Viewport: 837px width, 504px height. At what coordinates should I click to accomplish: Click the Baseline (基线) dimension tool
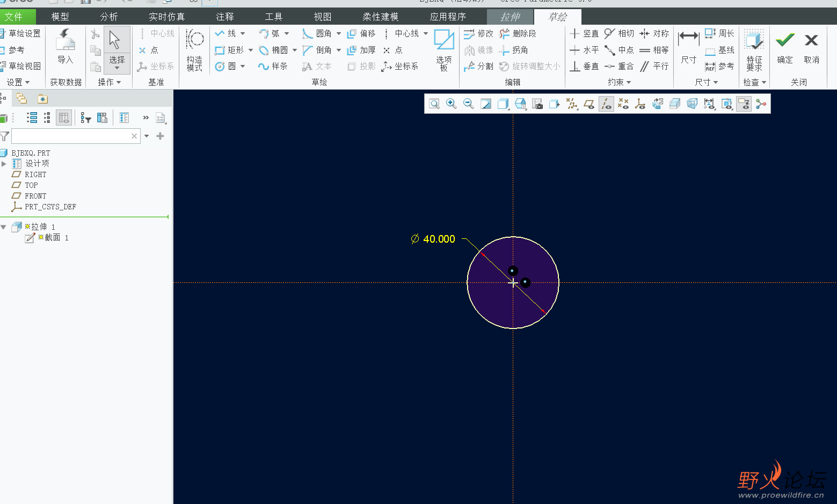[x=719, y=50]
